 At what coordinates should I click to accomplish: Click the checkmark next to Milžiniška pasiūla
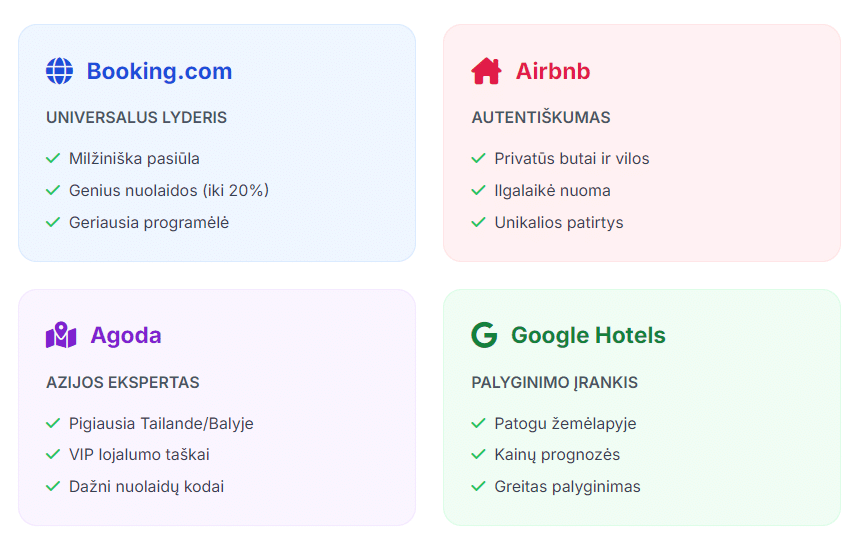[x=53, y=159]
